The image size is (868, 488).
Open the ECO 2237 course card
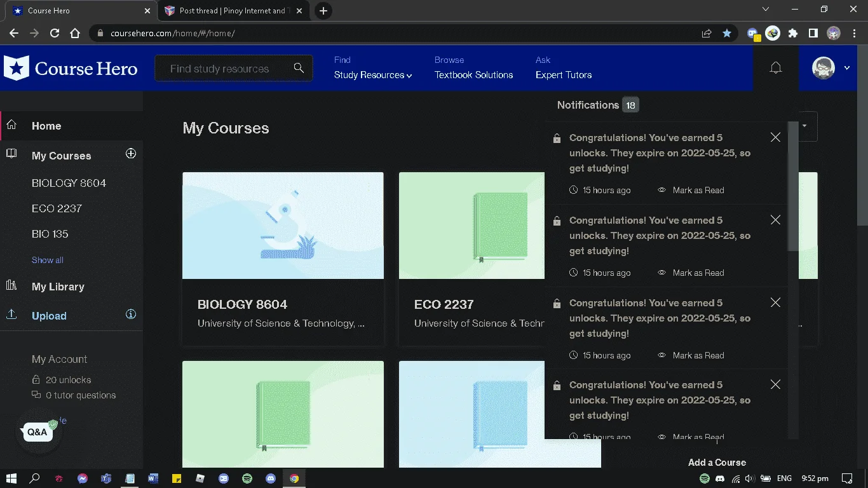tap(471, 259)
